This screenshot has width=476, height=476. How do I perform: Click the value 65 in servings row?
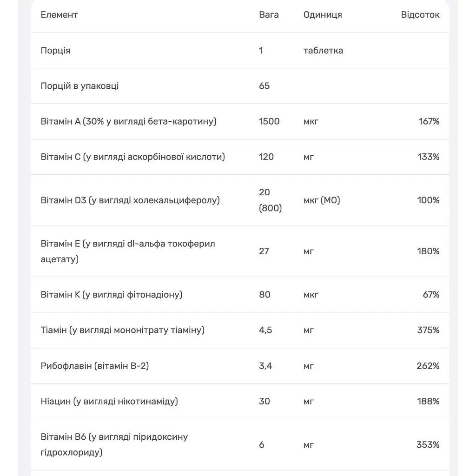264,86
